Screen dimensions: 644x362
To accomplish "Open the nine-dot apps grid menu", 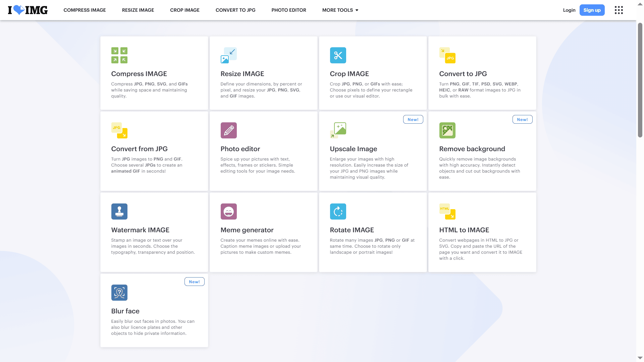I will (619, 10).
